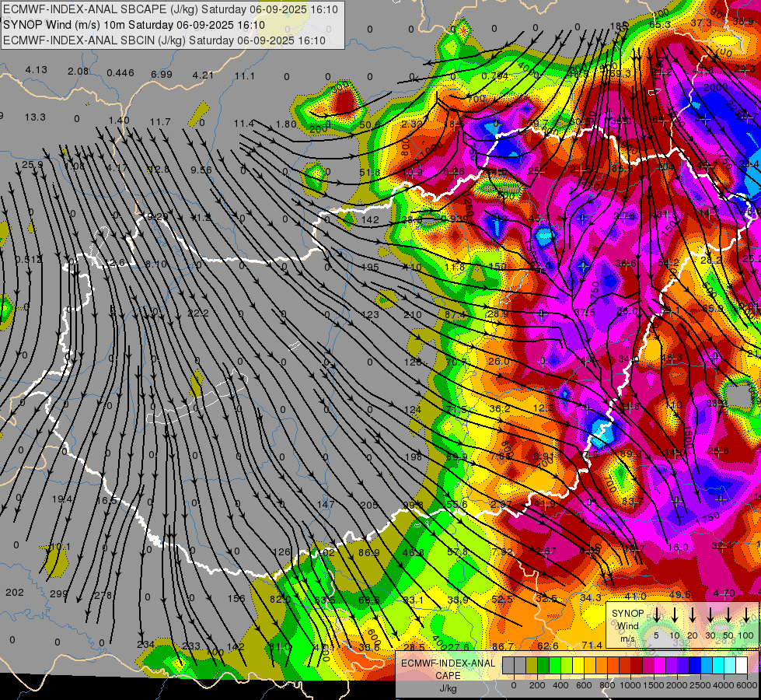
Task: Pick the dark red swatch in CAPE legend
Action: (637, 666)
